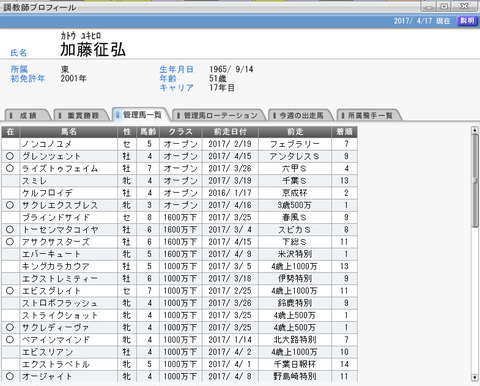Screen dimensions: 480x386
Task: Select horse エクストレミティー
Action: [x=60, y=278]
